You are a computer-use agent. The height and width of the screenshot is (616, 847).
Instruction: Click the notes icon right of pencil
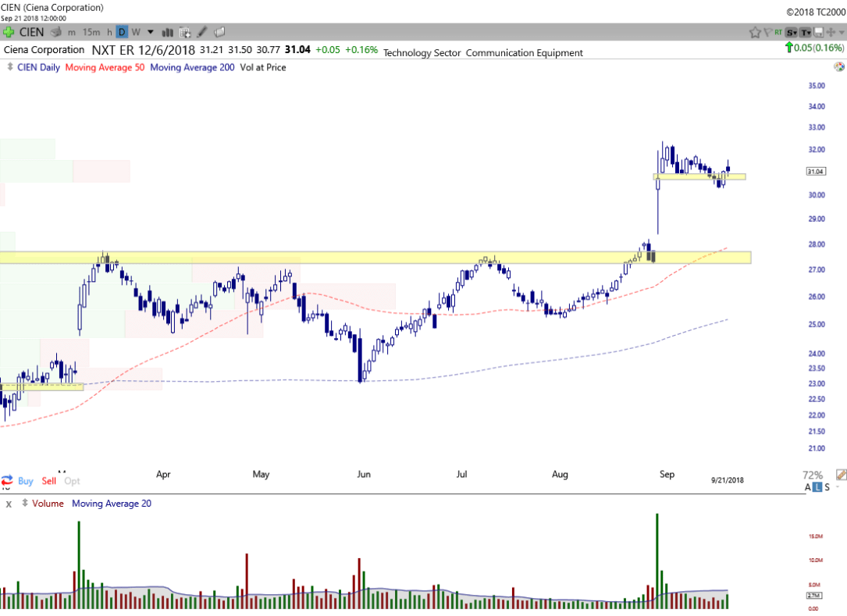coord(219,32)
